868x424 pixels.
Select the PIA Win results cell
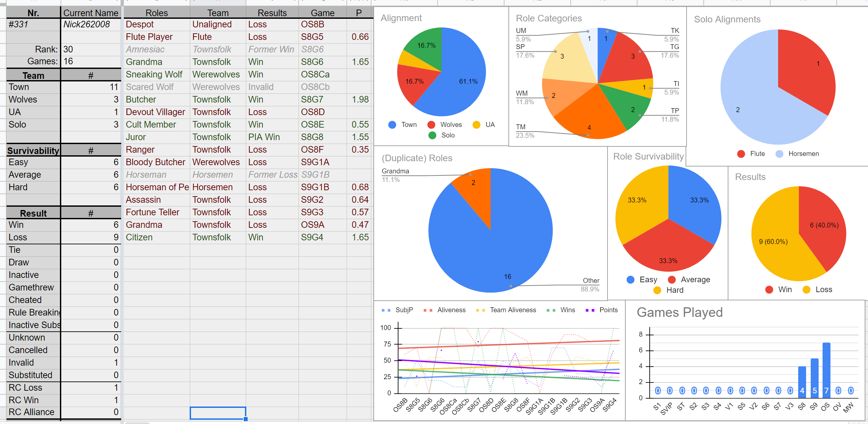(x=272, y=137)
